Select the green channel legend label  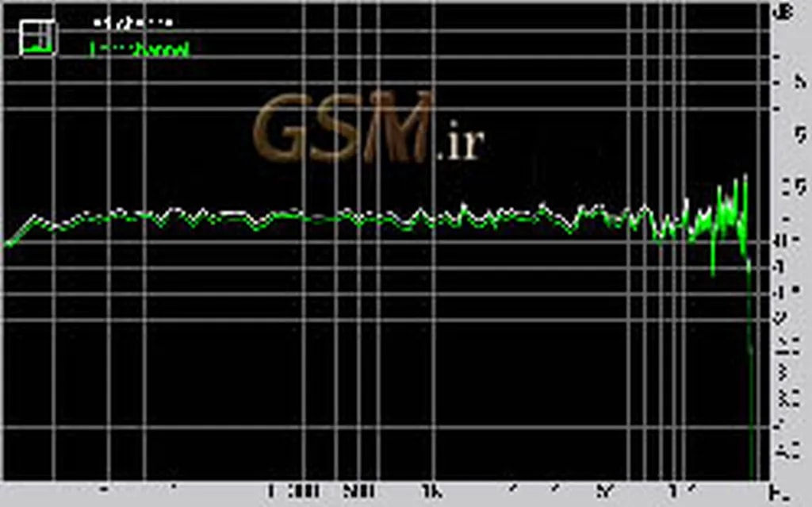pos(140,49)
